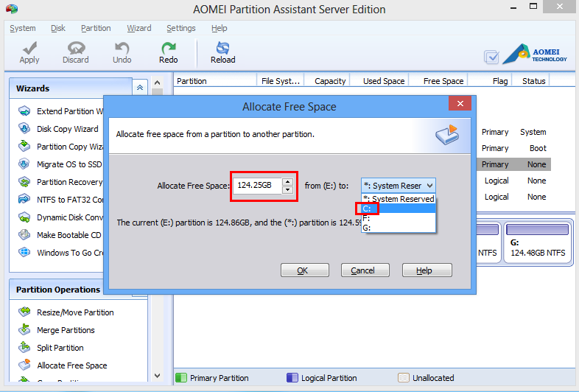Click the Discard toolbar icon
This screenshot has height=392, width=579.
pos(76,48)
